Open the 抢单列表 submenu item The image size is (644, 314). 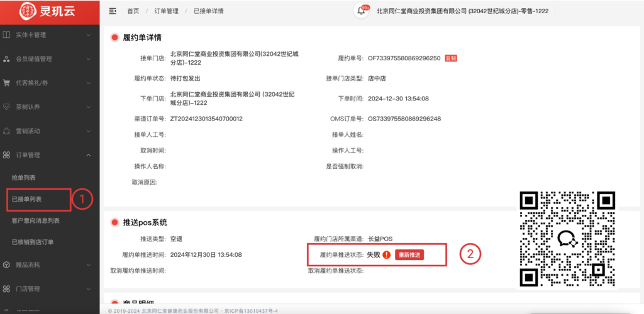coord(23,178)
